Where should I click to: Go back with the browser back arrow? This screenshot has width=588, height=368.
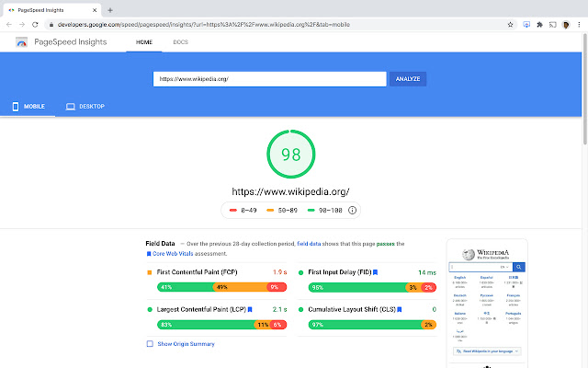point(9,25)
